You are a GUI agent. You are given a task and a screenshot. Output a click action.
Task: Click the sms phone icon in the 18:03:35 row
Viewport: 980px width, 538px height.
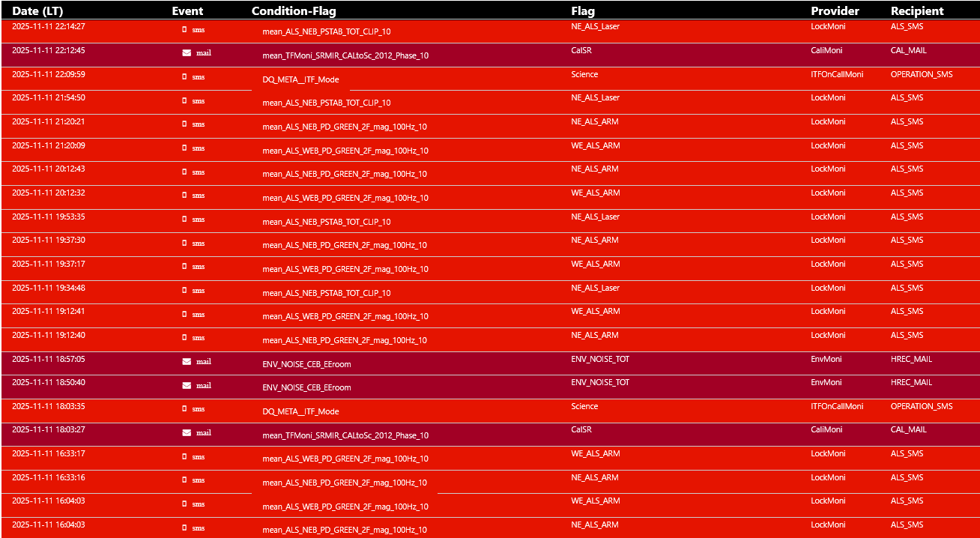pyautogui.click(x=184, y=409)
